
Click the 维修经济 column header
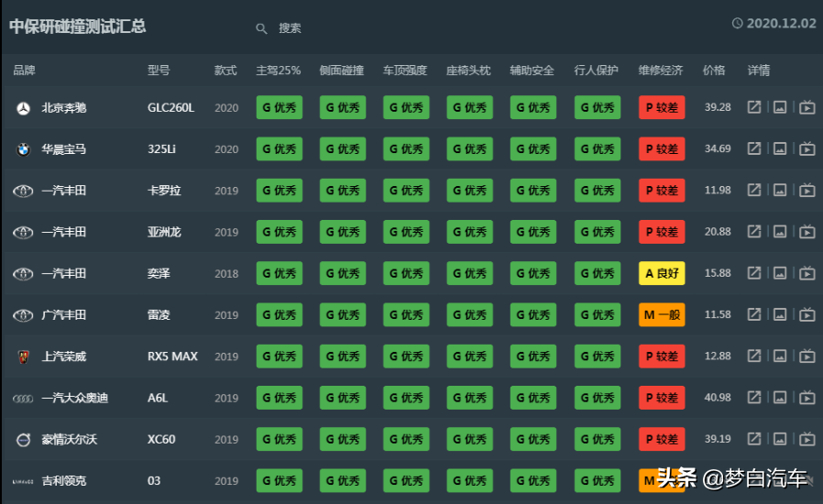(661, 71)
